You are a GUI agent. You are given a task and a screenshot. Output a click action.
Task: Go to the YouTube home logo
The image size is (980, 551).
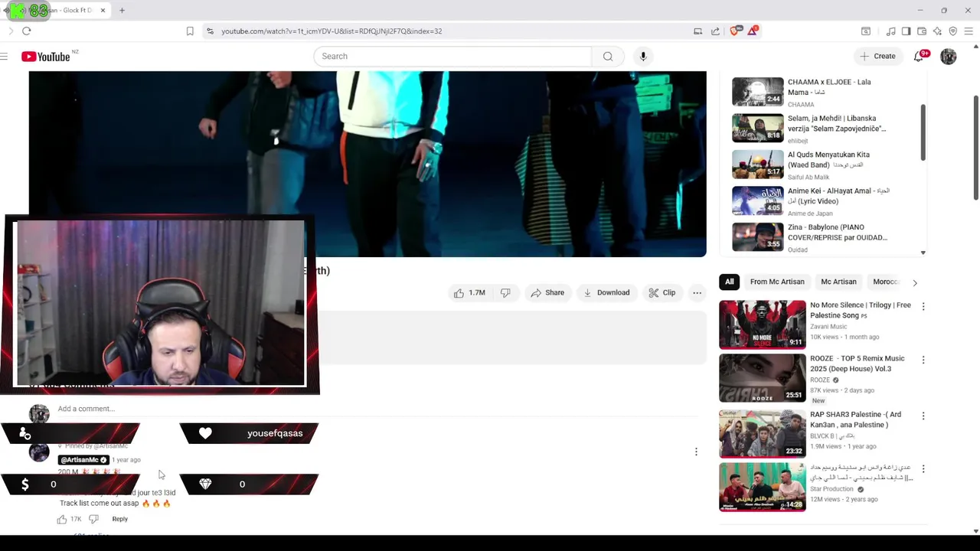pos(46,57)
